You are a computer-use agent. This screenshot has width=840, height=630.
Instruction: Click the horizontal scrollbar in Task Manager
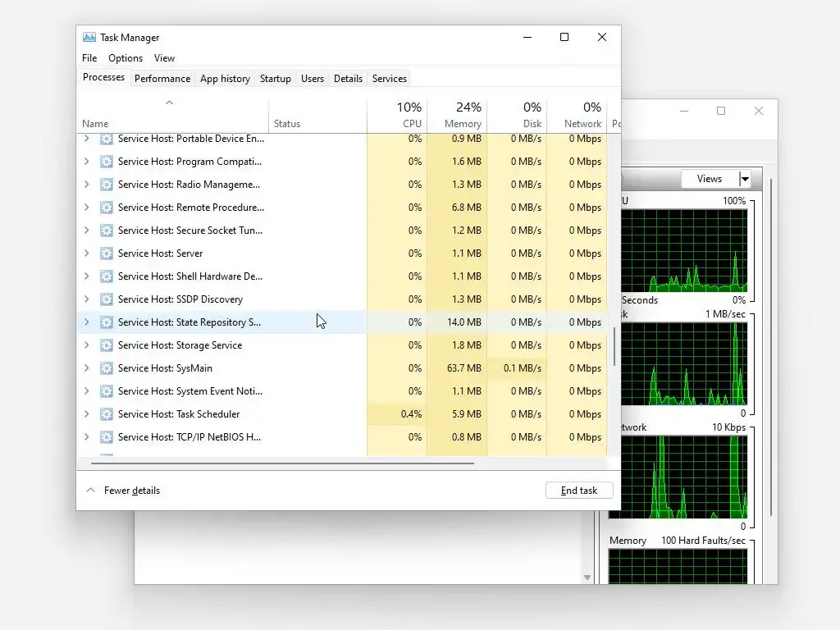point(282,463)
